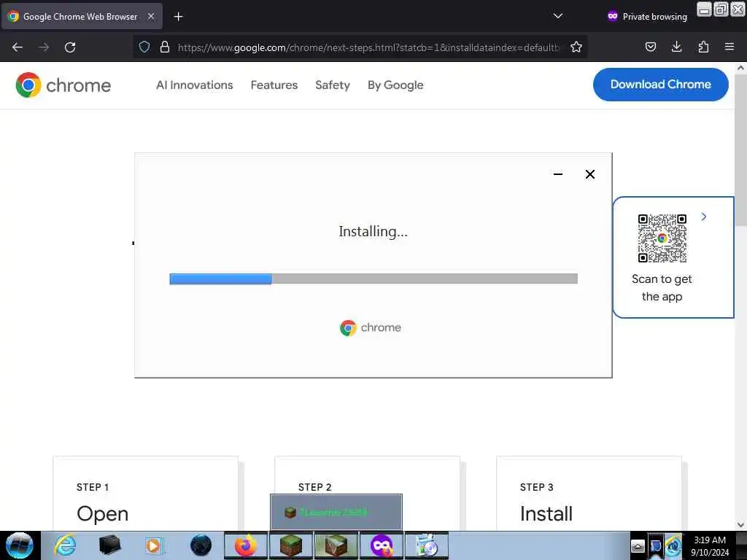Open Firefox downloads panel

(676, 47)
